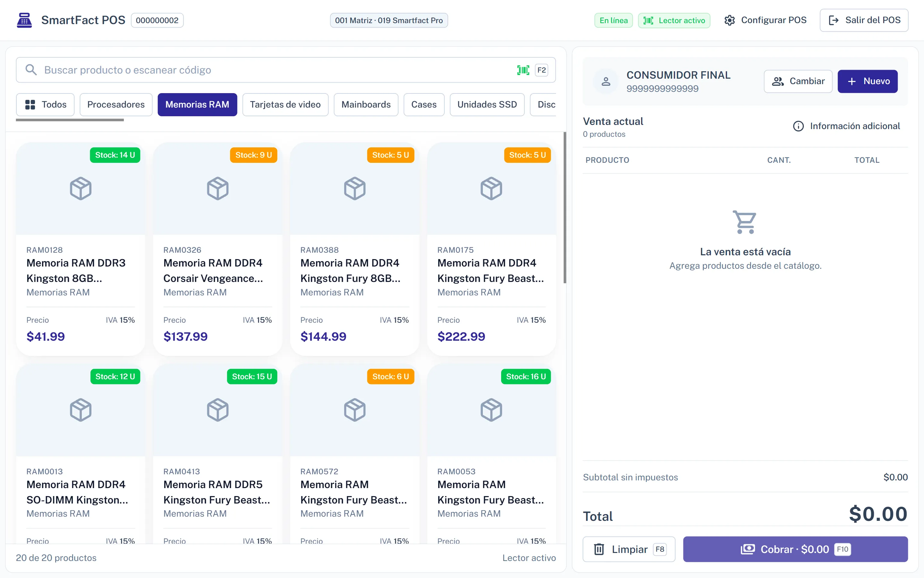Click the Limpiar button

629,549
